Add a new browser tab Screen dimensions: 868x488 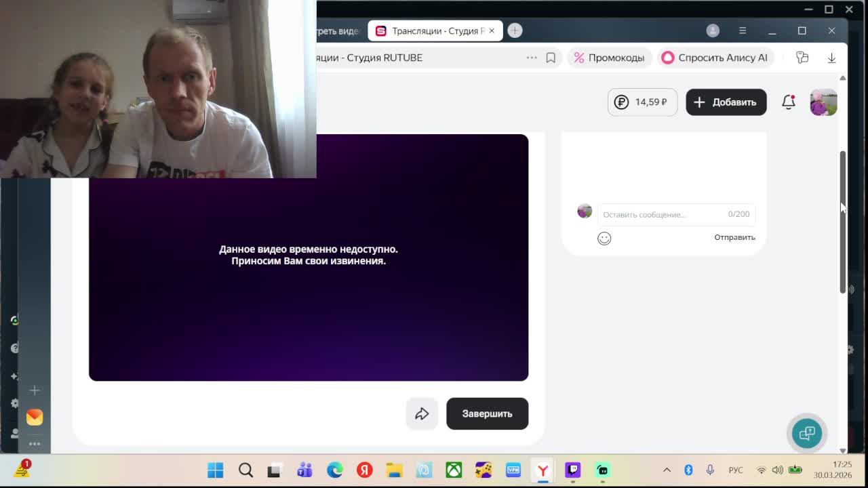(515, 30)
